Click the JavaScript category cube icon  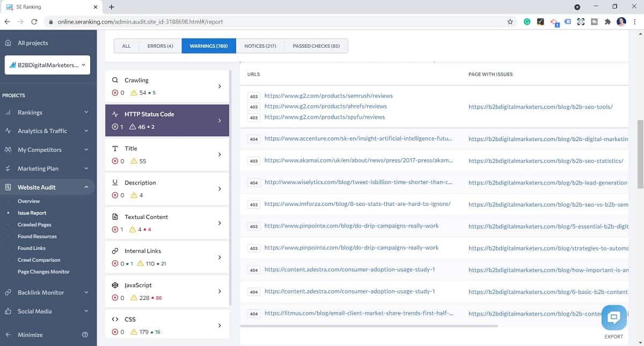click(x=115, y=285)
